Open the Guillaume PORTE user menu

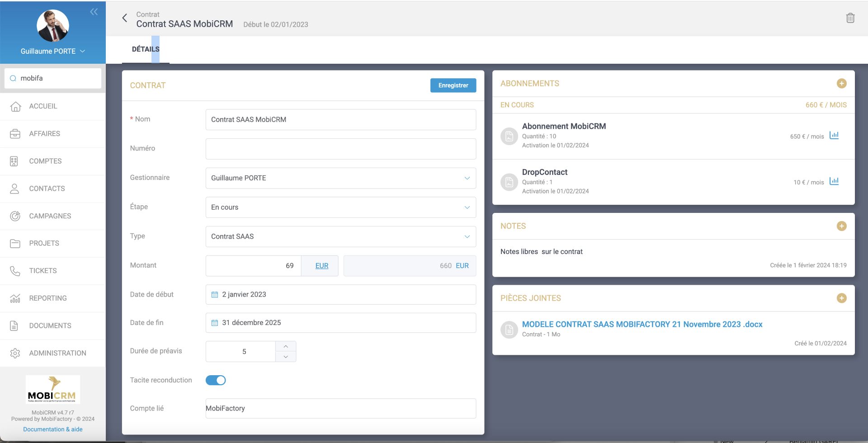[52, 51]
